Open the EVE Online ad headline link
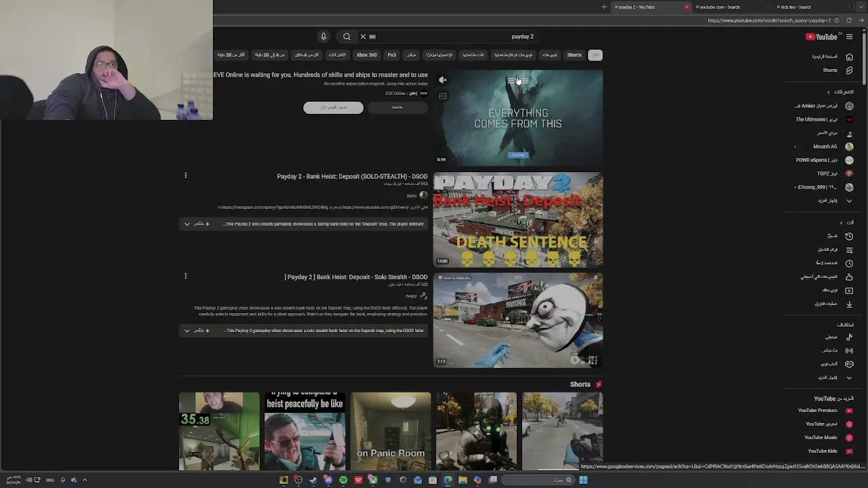The width and height of the screenshot is (868, 488). pyautogui.click(x=321, y=75)
